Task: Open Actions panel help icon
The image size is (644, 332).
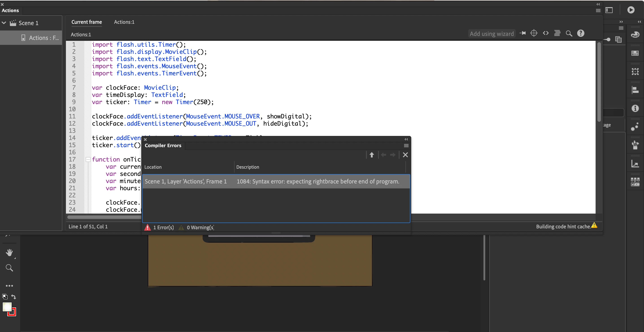Action: (x=581, y=33)
